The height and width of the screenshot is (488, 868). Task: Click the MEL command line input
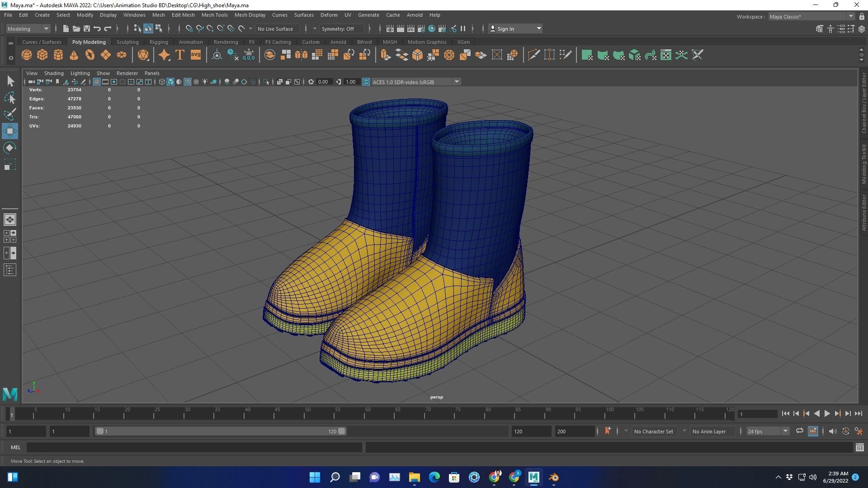pos(194,447)
